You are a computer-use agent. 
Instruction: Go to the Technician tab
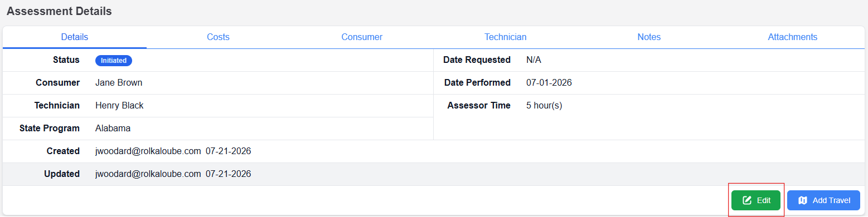[x=505, y=37]
